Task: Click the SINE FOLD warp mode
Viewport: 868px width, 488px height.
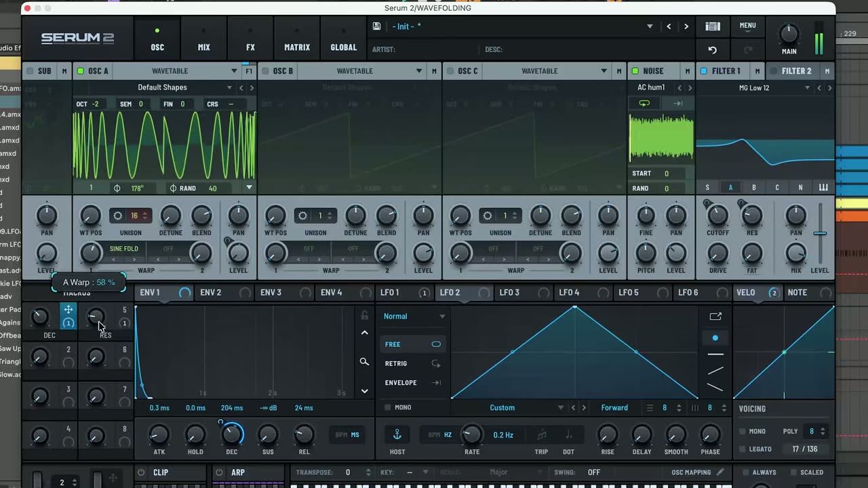Action: tap(124, 249)
